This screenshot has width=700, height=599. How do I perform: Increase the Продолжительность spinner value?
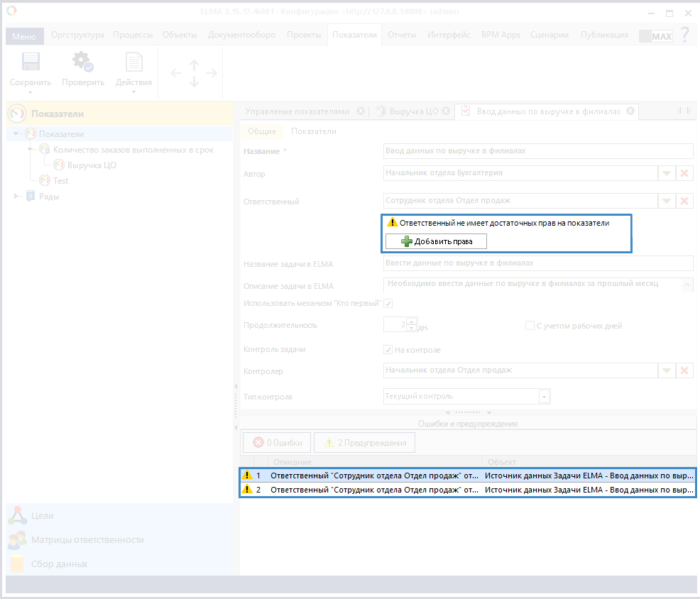[411, 322]
